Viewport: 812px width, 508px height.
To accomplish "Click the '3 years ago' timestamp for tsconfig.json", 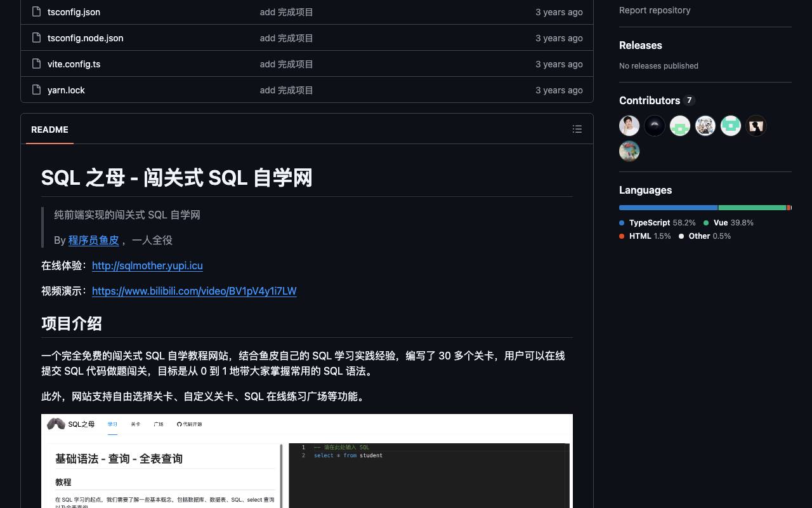I will [559, 12].
